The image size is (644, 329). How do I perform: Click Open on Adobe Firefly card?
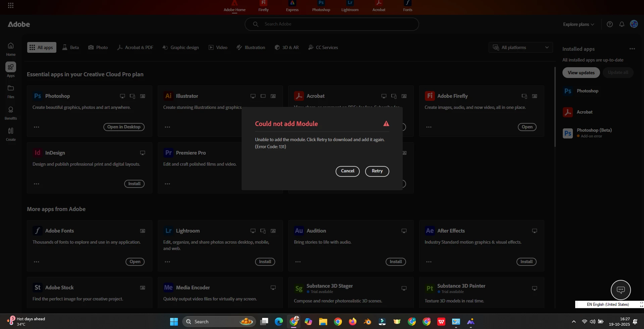coord(527,127)
